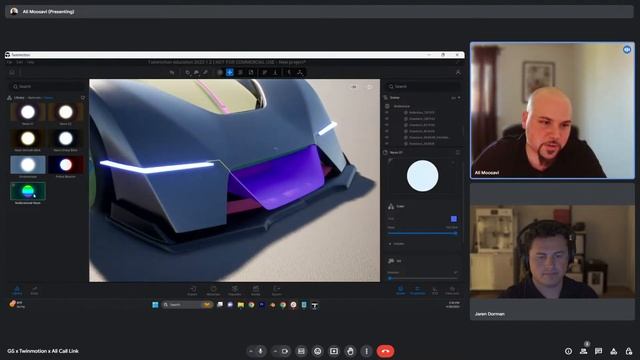640x360 pixels.
Task: Send an emoji reaction
Action: point(318,351)
